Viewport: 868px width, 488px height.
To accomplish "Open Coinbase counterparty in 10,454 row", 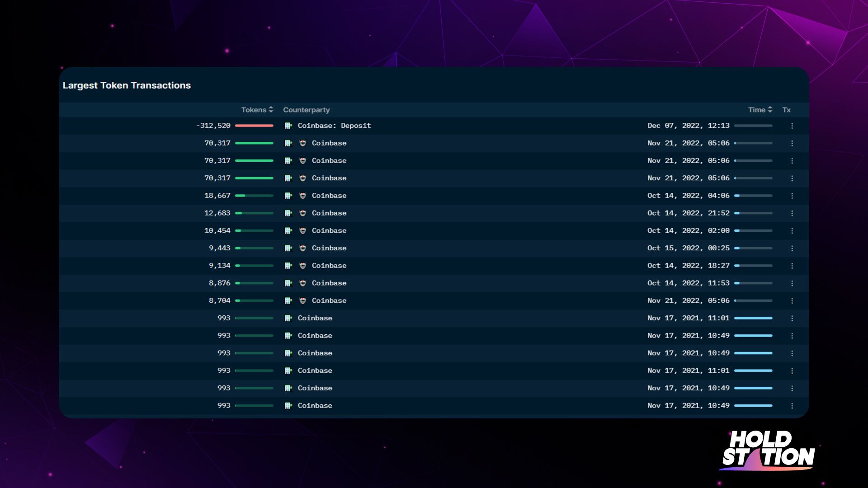I will tap(329, 231).
